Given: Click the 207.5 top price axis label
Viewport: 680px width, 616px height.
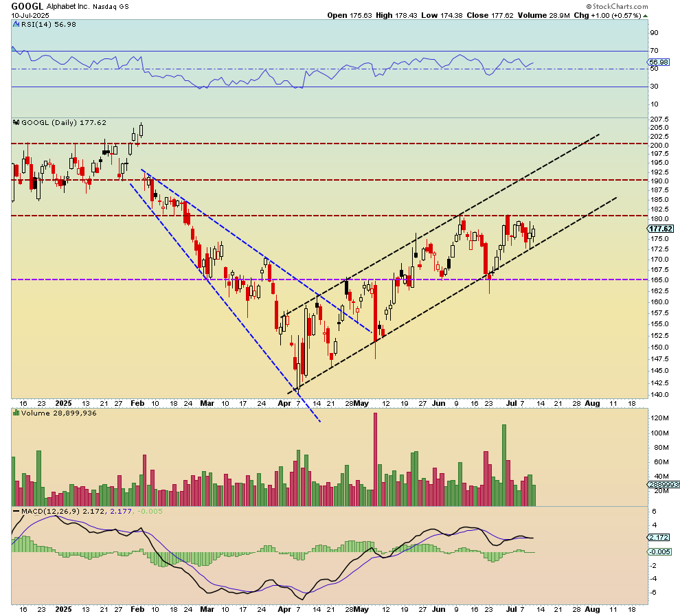Looking at the screenshot, I should coord(659,119).
